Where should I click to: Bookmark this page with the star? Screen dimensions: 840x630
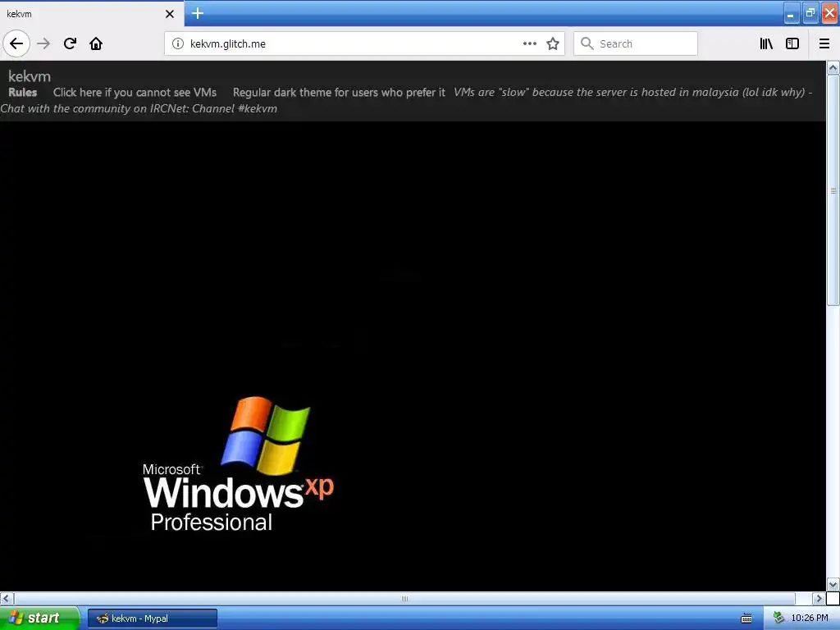(553, 43)
